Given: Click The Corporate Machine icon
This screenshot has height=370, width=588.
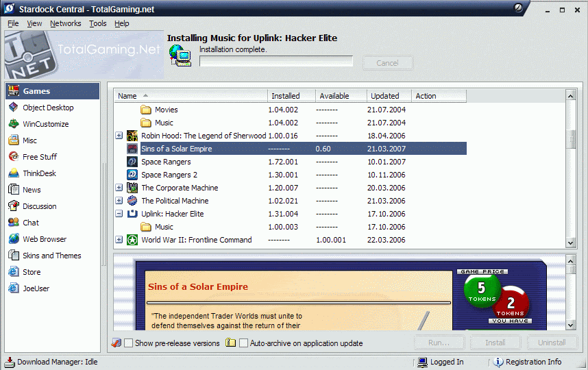Looking at the screenshot, I should 132,188.
